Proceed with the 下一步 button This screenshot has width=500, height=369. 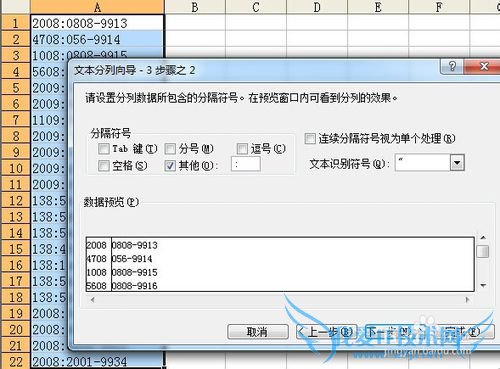pos(395,332)
